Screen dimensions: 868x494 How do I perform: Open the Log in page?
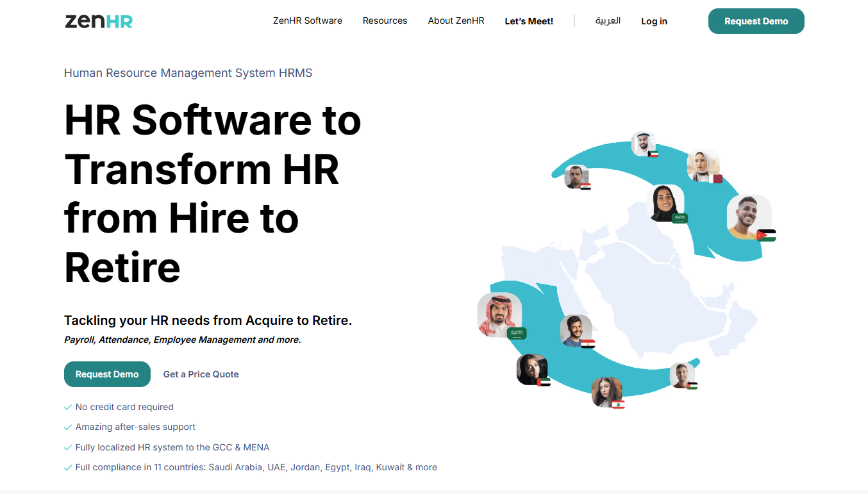pos(654,21)
